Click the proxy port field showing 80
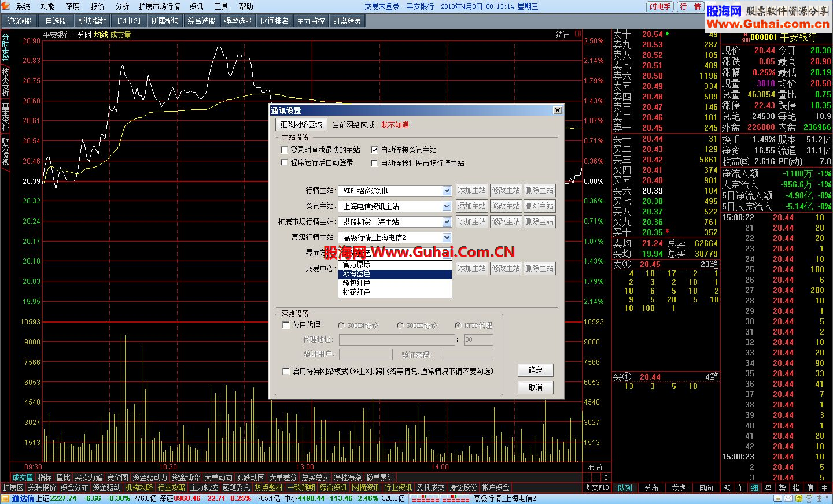Viewport: 833px width, 504px height. pos(478,340)
